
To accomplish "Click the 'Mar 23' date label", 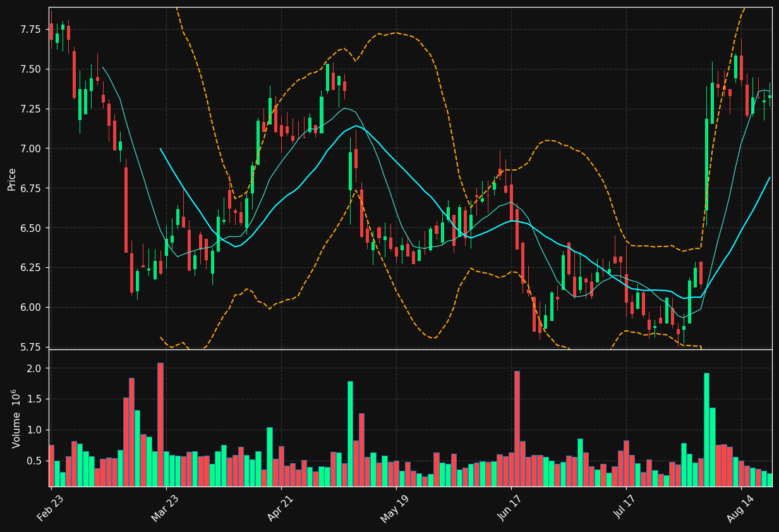I will [165, 509].
